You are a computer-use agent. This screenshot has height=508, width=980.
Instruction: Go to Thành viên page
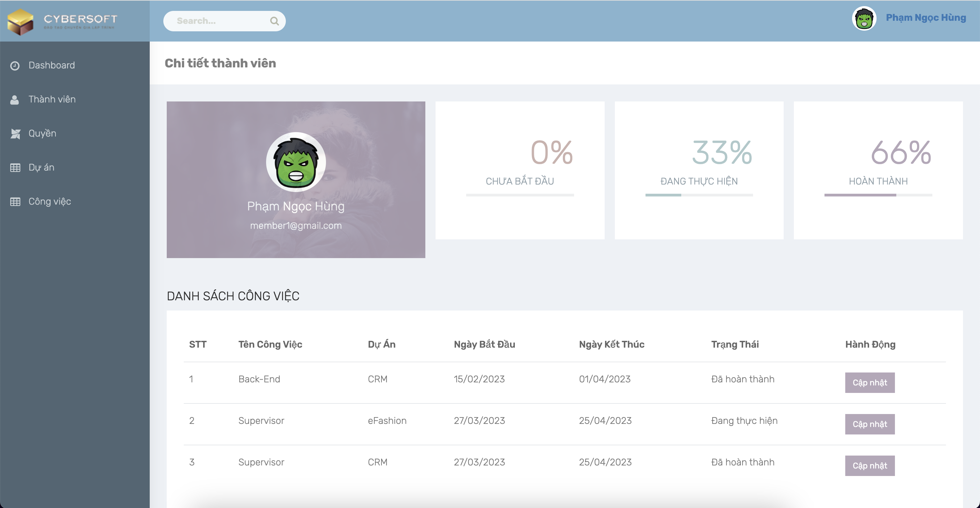coord(52,99)
